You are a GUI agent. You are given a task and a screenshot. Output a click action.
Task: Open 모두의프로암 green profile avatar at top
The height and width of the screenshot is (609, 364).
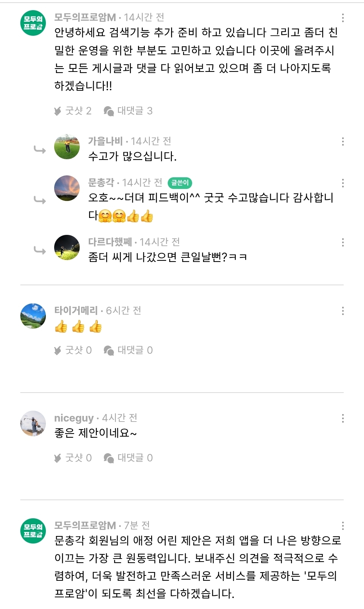click(33, 23)
